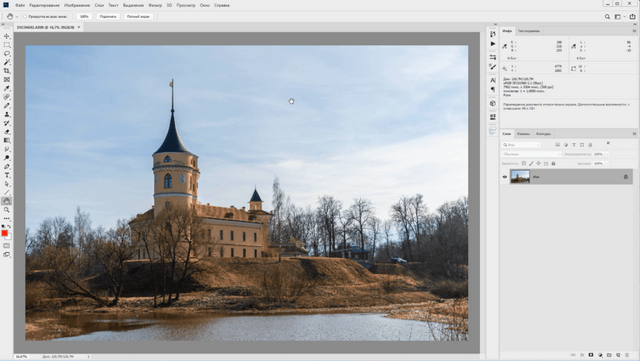The width and height of the screenshot is (640, 361).
Task: Open the Фильтр menu
Action: pyautogui.click(x=155, y=5)
